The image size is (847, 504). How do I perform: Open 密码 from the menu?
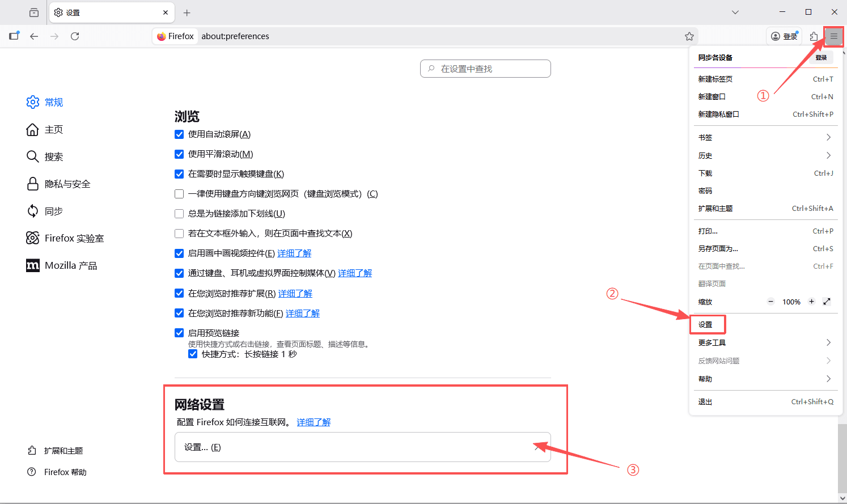[765, 191]
